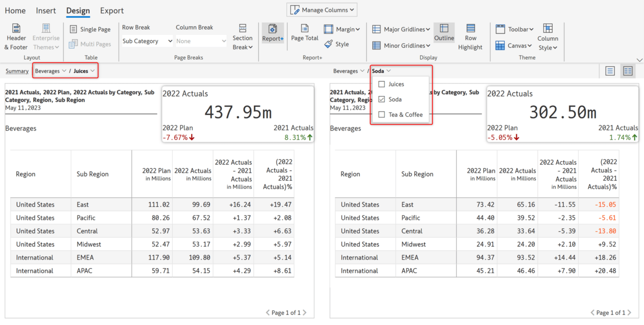Check the Tea & Coffee checkbox
The height and width of the screenshot is (325, 644).
(382, 115)
